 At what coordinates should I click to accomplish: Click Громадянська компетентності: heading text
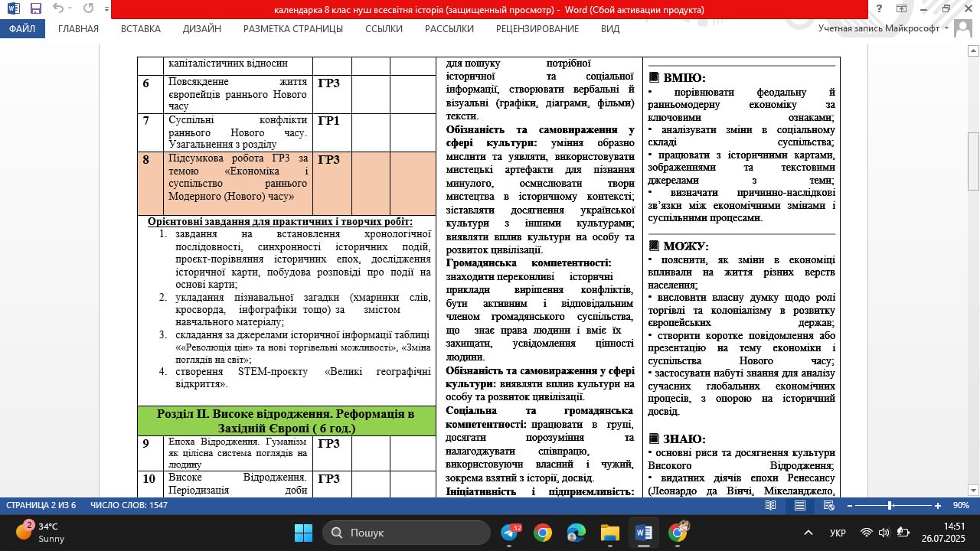click(x=528, y=262)
